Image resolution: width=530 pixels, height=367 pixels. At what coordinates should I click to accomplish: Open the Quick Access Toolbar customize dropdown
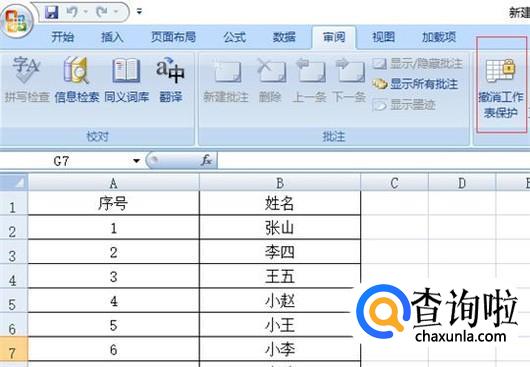point(139,12)
